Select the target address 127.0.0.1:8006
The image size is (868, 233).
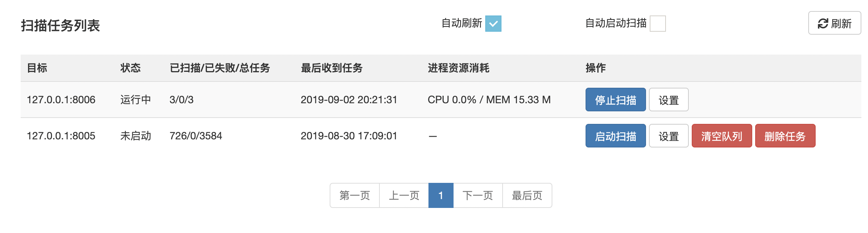[x=61, y=100]
